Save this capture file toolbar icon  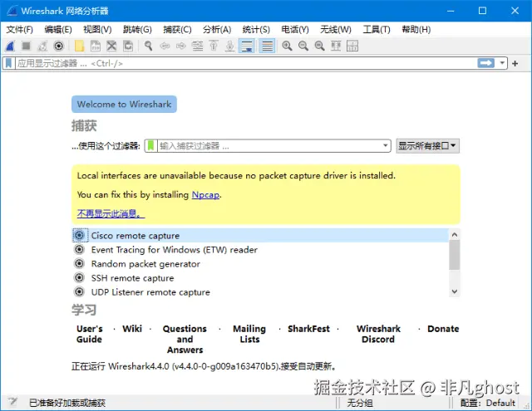pos(96,46)
